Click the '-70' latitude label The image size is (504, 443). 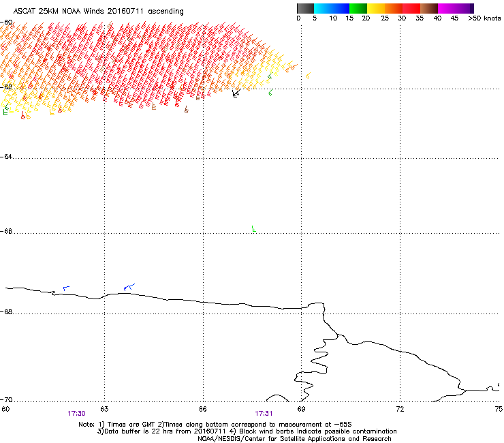pyautogui.click(x=6, y=399)
